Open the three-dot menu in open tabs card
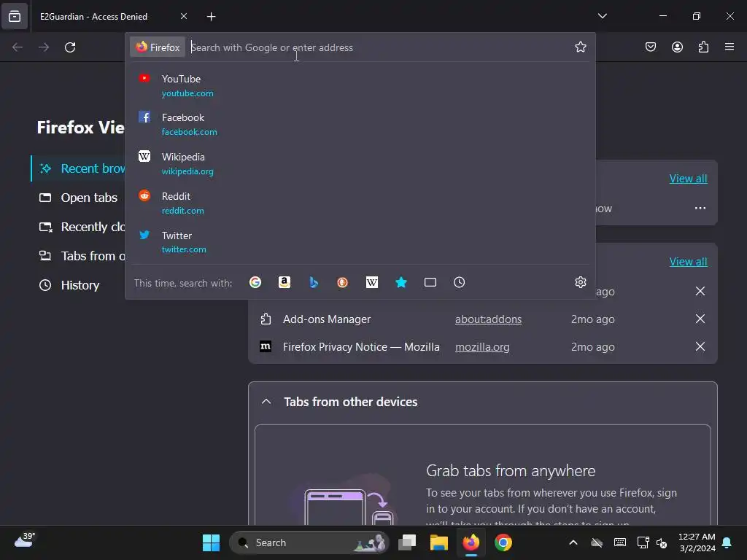The width and height of the screenshot is (747, 560). click(700, 208)
